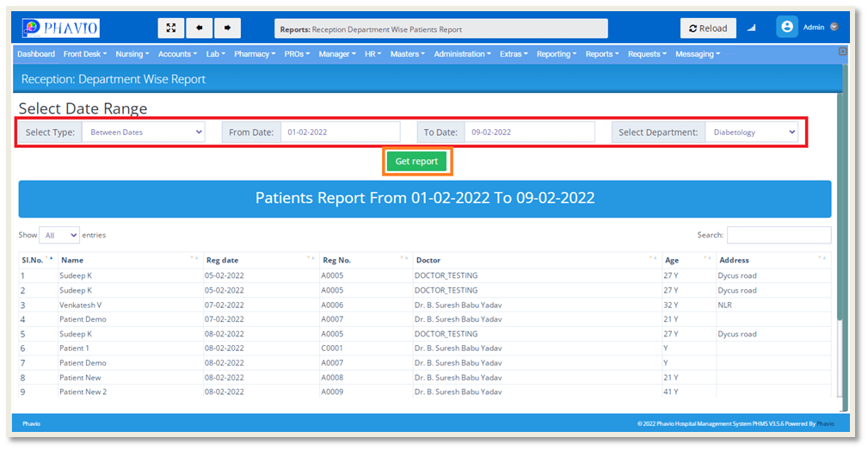Screen dimensions: 868x450
Task: Sort the table by Address column
Action: click(822, 258)
